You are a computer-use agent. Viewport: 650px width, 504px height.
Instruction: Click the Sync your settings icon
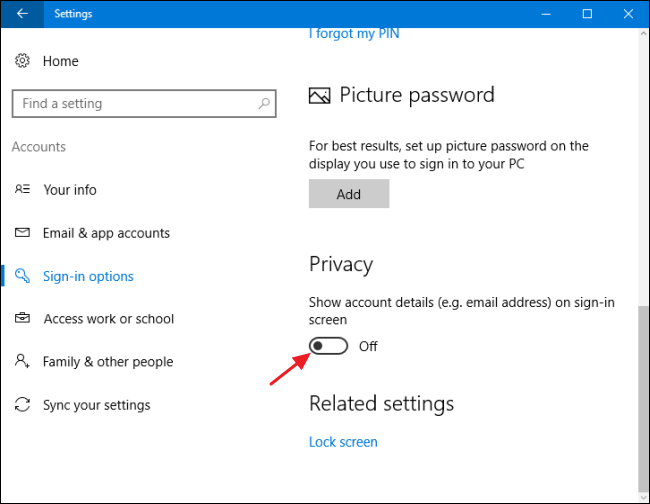(22, 405)
